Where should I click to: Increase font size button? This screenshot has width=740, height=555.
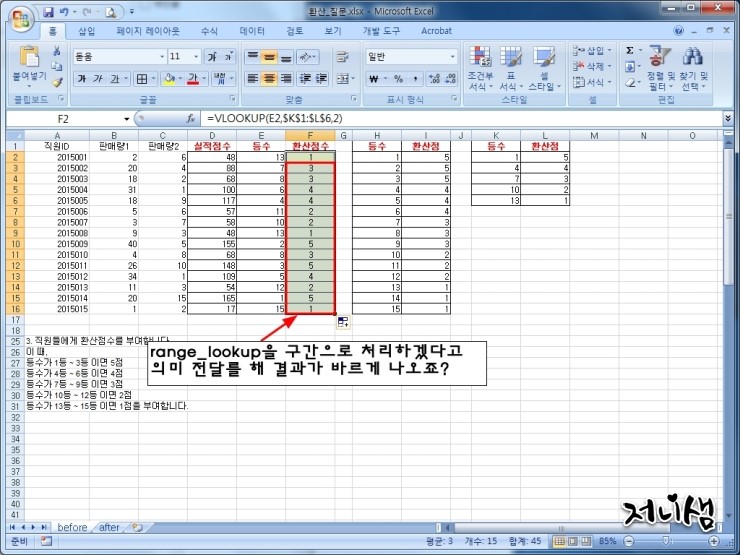pyautogui.click(x=213, y=57)
